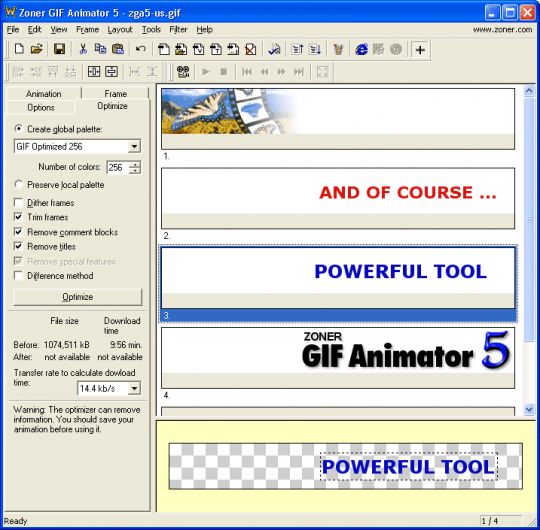Switch to the Frame tab

coord(115,94)
